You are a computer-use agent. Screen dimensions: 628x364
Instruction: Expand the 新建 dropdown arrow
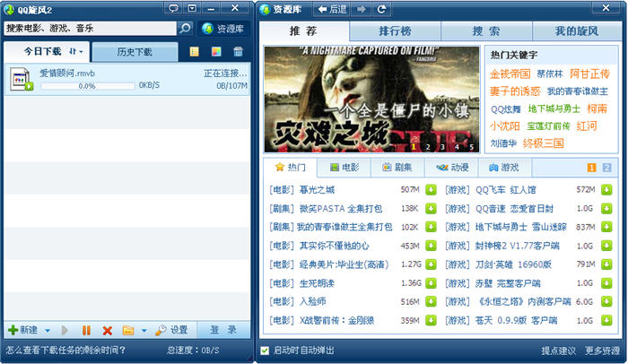[x=47, y=330]
